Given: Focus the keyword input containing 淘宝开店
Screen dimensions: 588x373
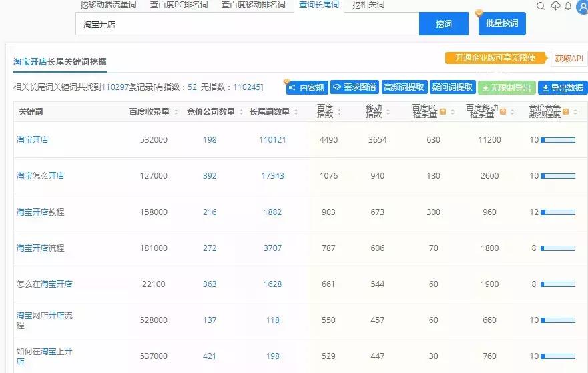Looking at the screenshot, I should [248, 24].
